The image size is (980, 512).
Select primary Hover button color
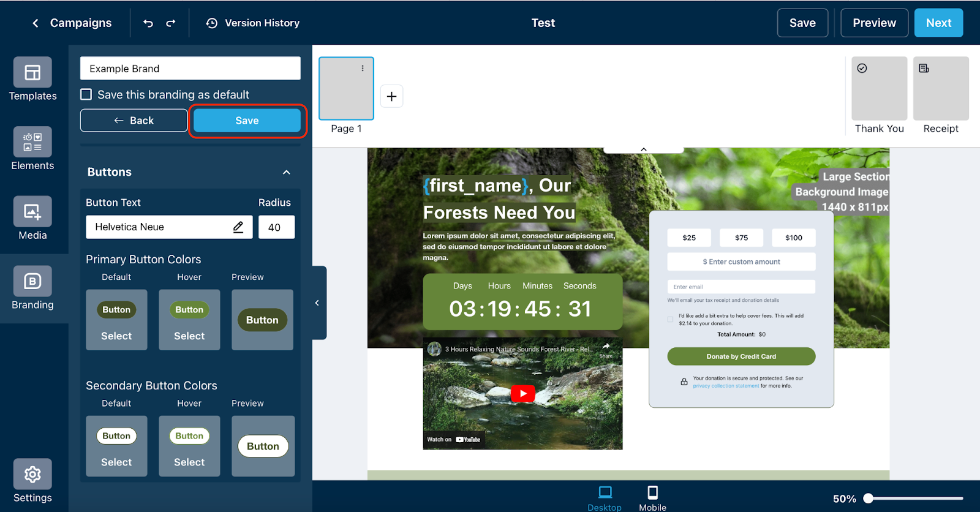click(x=189, y=320)
